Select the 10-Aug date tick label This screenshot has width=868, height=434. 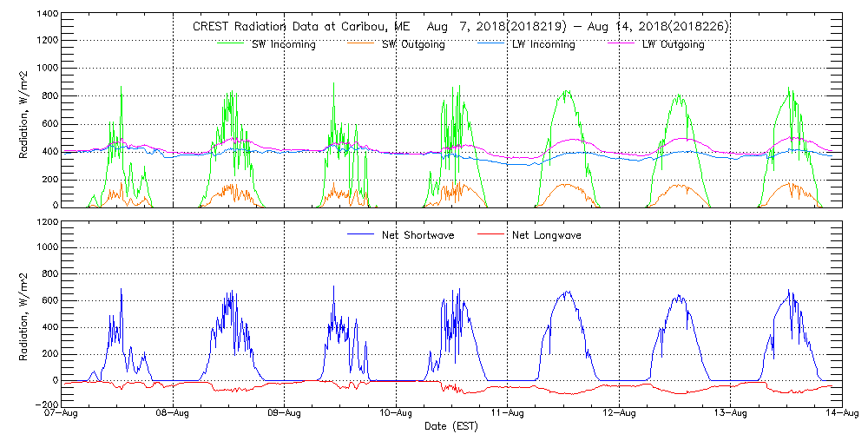(x=397, y=414)
